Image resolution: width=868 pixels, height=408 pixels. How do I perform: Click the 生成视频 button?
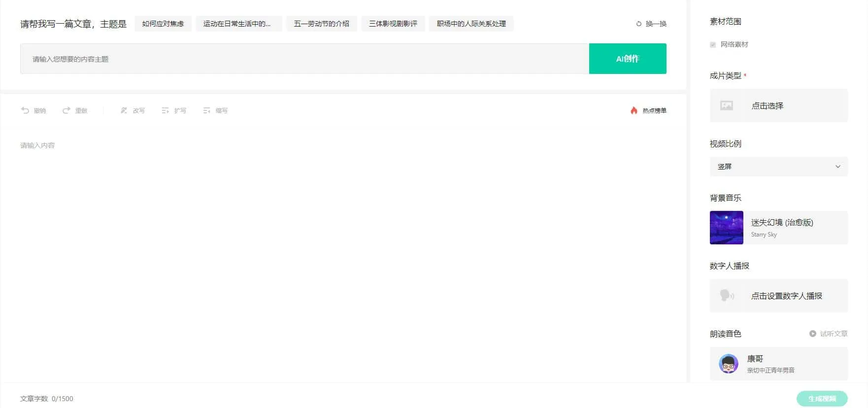822,399
